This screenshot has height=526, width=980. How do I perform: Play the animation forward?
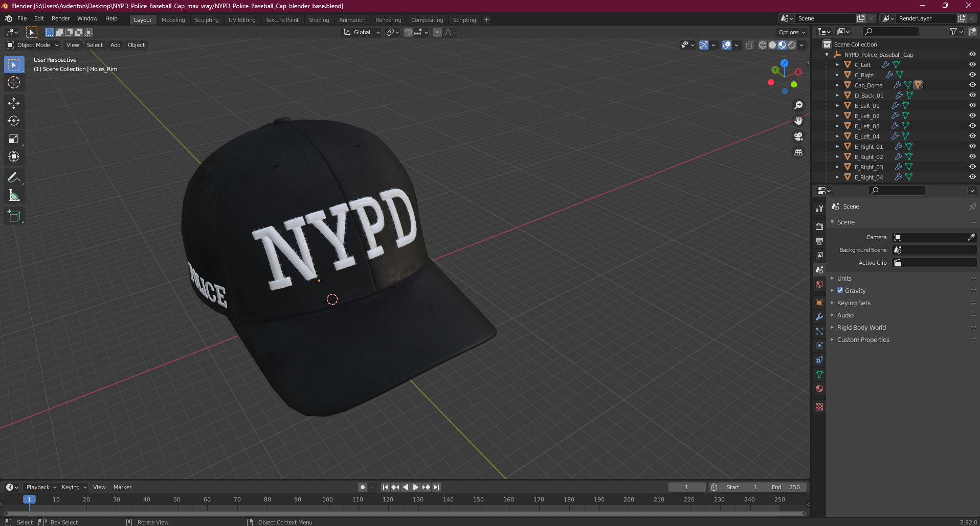coord(416,487)
